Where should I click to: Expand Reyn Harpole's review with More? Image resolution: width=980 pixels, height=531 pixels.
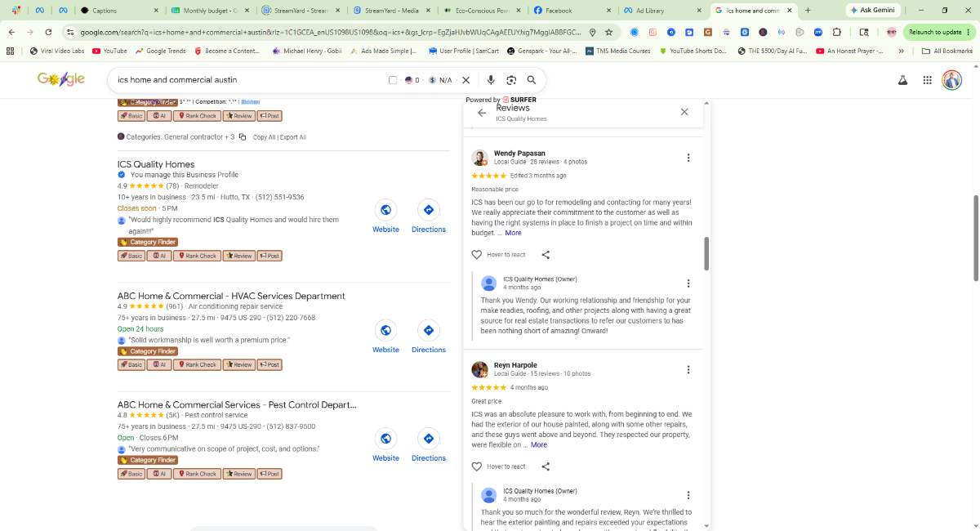click(x=539, y=444)
